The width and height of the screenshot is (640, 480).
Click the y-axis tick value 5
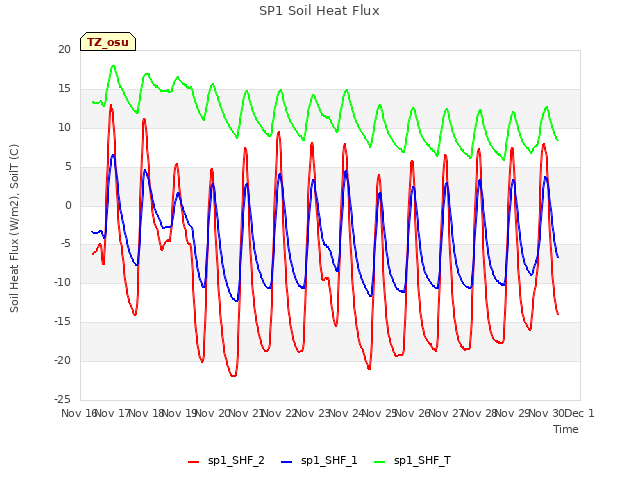68,167
